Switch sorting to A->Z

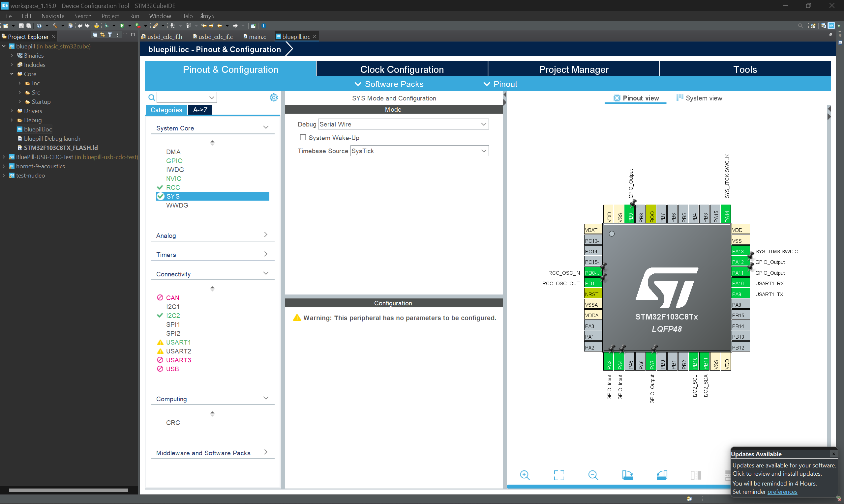pos(200,110)
